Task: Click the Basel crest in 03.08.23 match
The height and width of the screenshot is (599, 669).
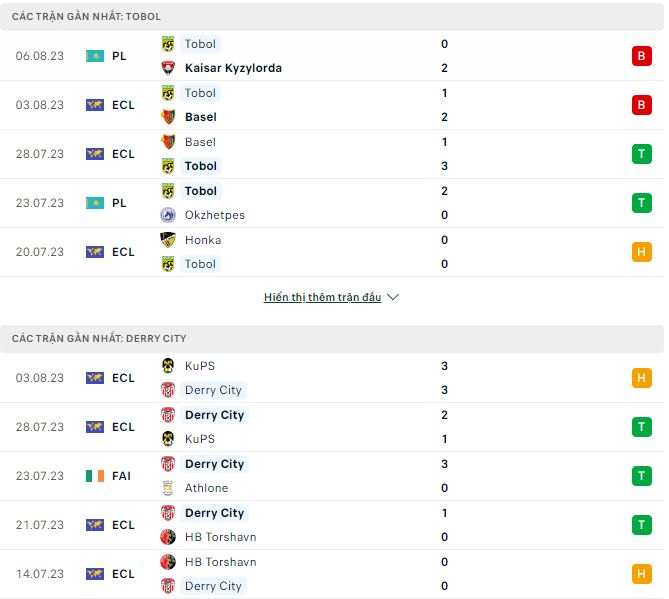Action: [168, 117]
